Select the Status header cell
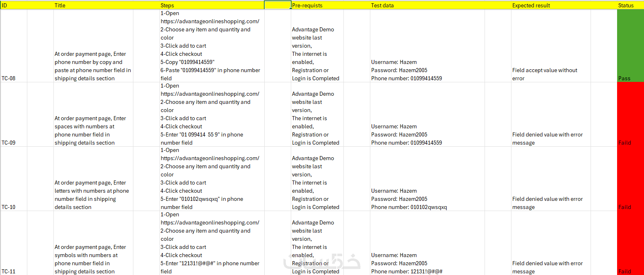This screenshot has width=644, height=275. [x=631, y=5]
